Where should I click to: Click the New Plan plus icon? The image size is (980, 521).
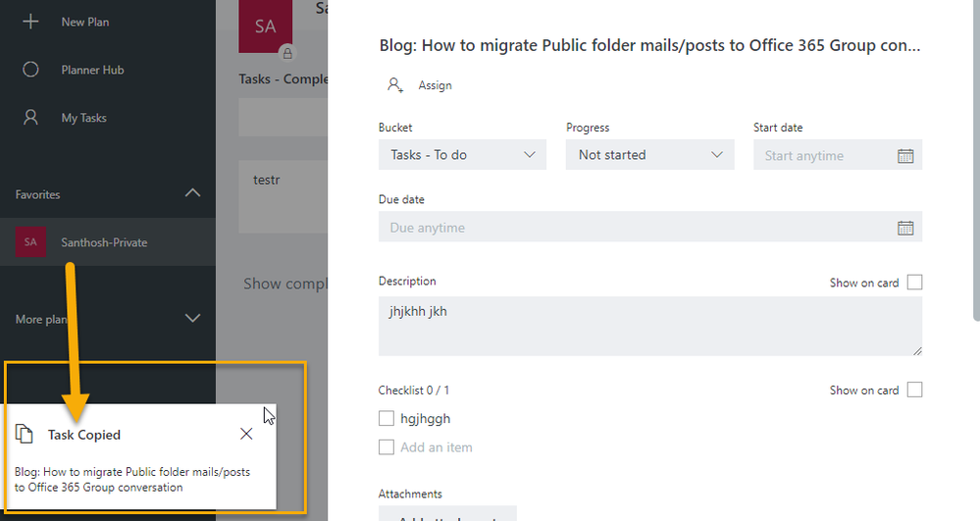[x=30, y=22]
